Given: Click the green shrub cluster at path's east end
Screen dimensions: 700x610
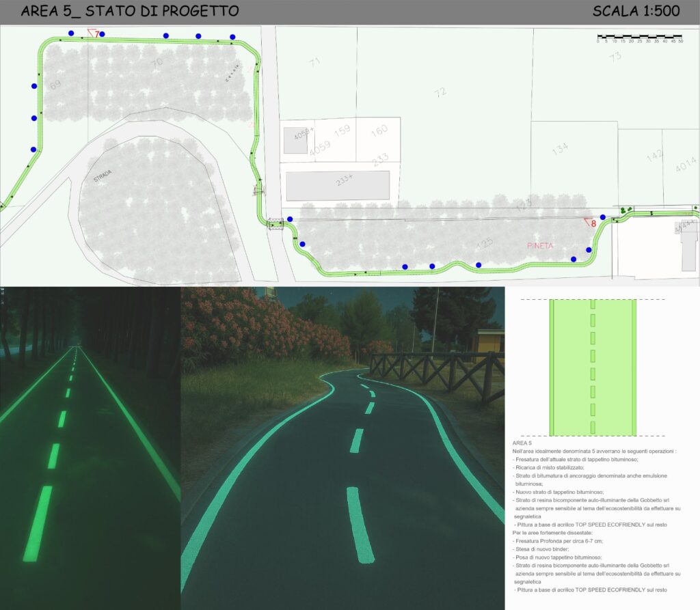Looking at the screenshot, I should [x=625, y=210].
